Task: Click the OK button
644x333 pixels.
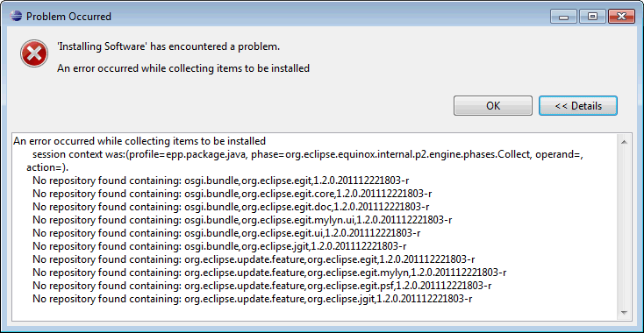Action: [493, 106]
